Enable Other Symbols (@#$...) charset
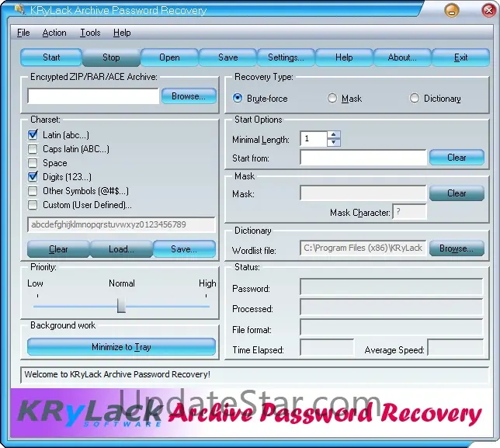The height and width of the screenshot is (448, 500). point(33,191)
